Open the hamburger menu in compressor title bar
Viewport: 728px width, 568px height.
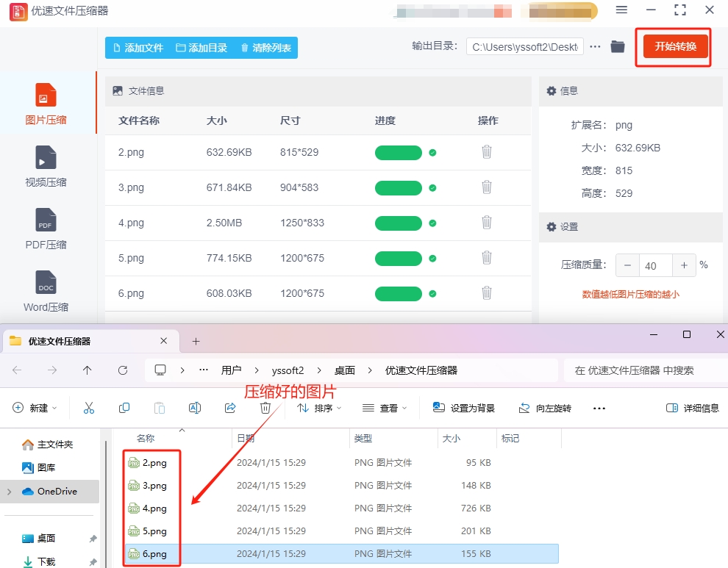(x=621, y=10)
